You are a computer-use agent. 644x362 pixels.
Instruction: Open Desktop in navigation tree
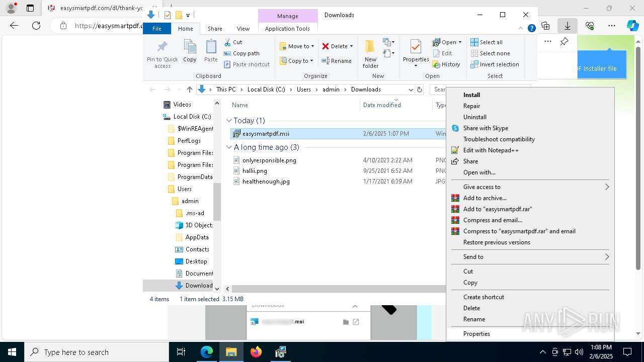point(196,261)
